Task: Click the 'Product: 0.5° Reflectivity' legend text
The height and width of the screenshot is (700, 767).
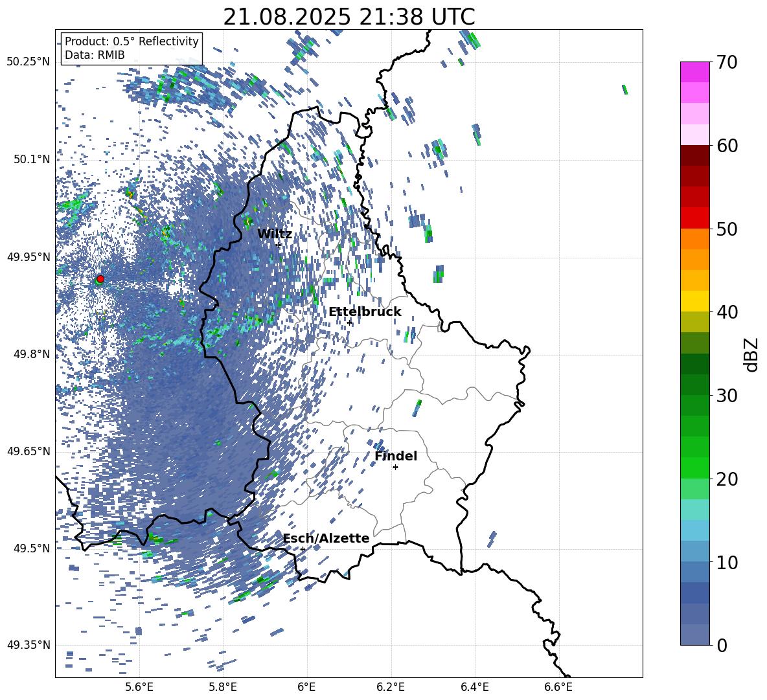Action: pos(132,41)
